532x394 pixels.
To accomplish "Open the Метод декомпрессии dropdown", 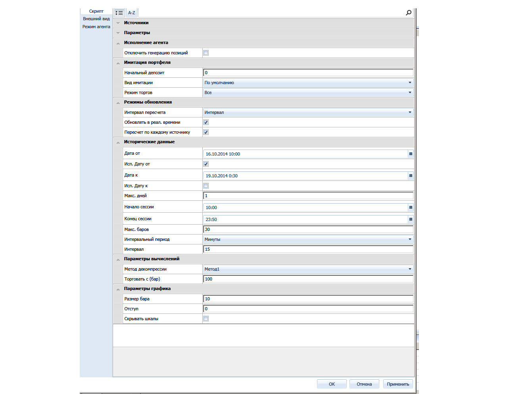I will click(x=410, y=269).
